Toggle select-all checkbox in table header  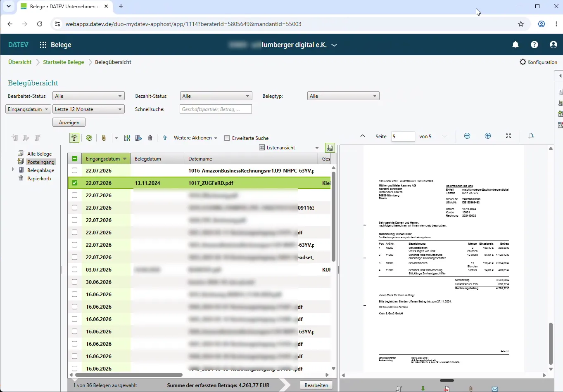click(74, 158)
